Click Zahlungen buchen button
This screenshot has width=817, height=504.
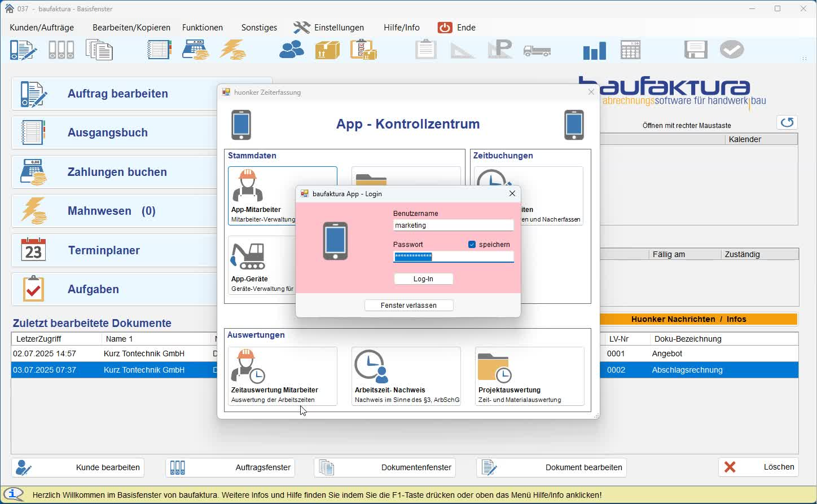point(115,172)
